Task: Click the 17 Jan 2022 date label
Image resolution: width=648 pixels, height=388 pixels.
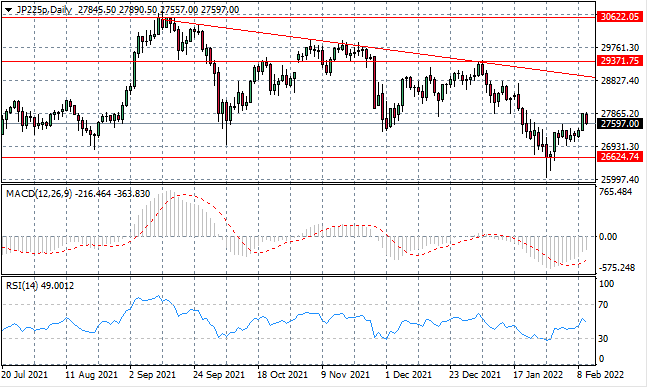Action: [x=538, y=375]
